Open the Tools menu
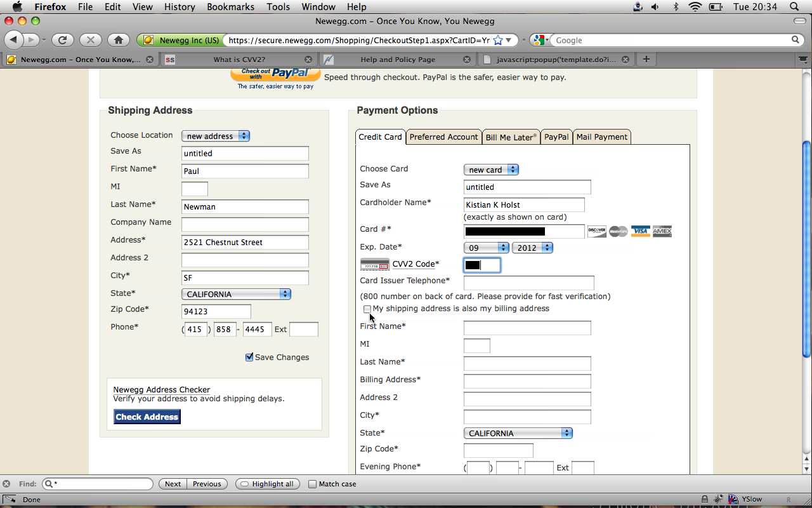The height and width of the screenshot is (508, 812). (278, 7)
